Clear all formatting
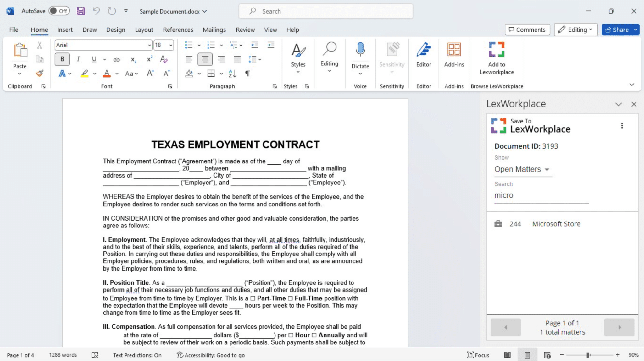Viewport: 644px width, 361px height. click(x=164, y=59)
